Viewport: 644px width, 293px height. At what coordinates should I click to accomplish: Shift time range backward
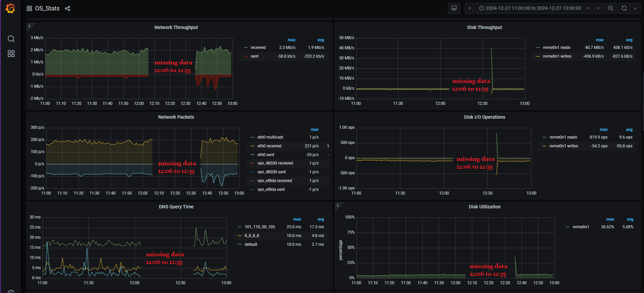coord(469,8)
